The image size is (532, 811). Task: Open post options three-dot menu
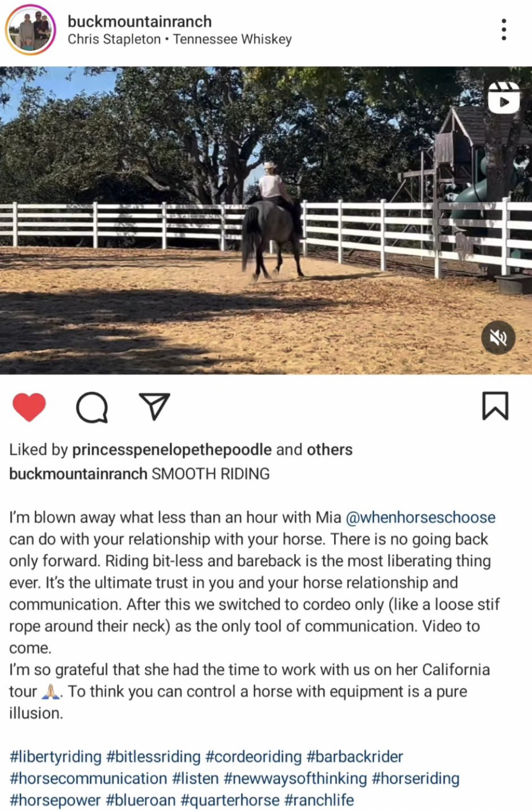[504, 29]
